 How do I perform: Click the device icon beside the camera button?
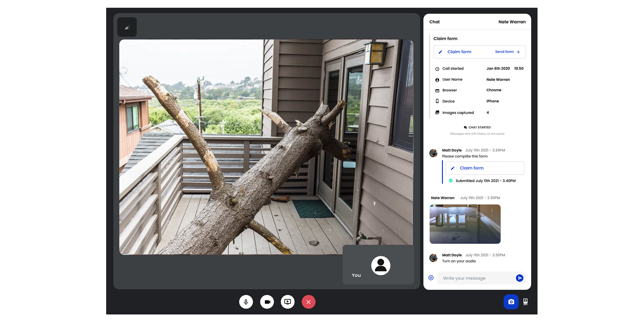[x=525, y=302]
